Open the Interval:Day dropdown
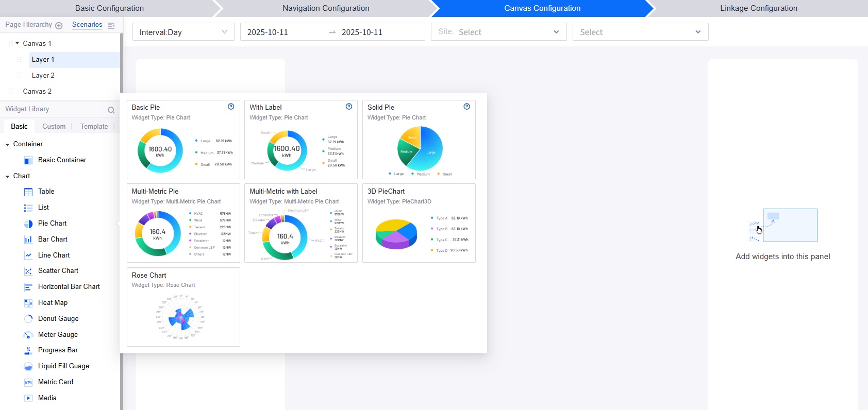 tap(183, 32)
